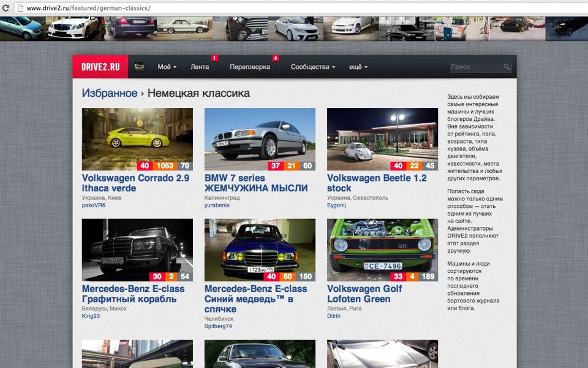Open the white Volkswagen Beetle photo
This screenshot has width=588, height=368.
click(x=382, y=139)
